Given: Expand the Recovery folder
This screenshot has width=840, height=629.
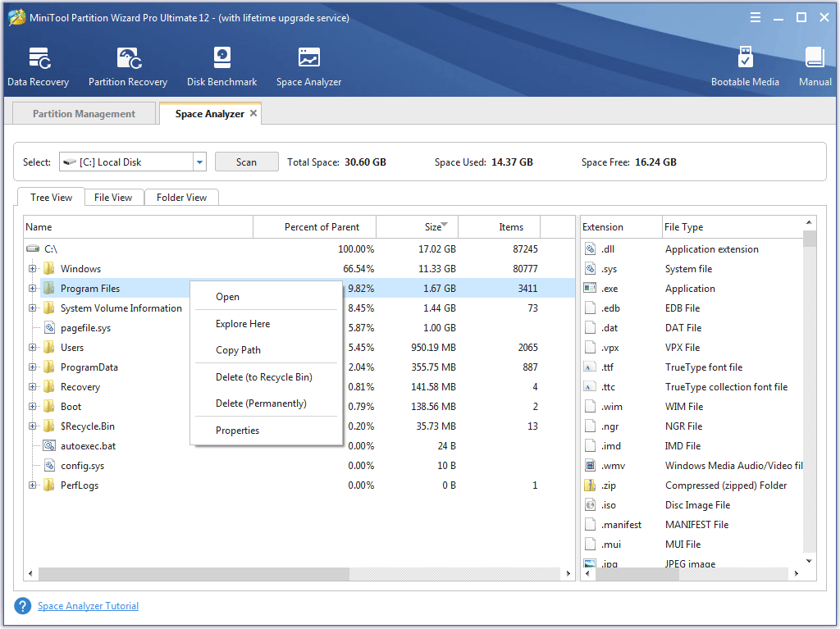Looking at the screenshot, I should pyautogui.click(x=31, y=386).
